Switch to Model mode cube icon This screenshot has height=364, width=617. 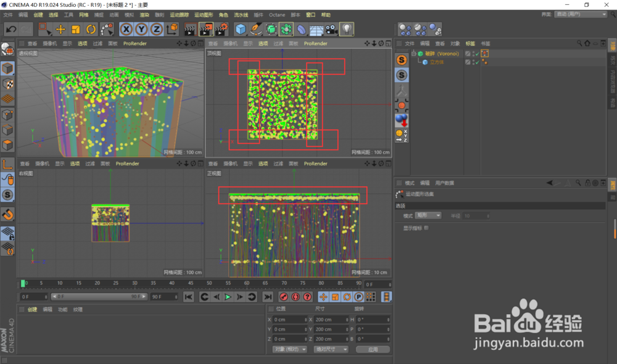[8, 68]
